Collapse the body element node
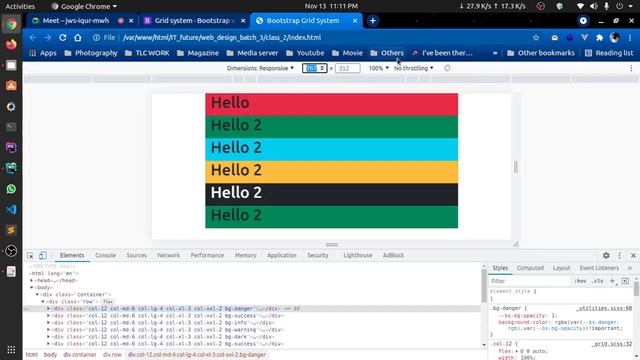Viewport: 640px width, 360px height. click(x=31, y=287)
